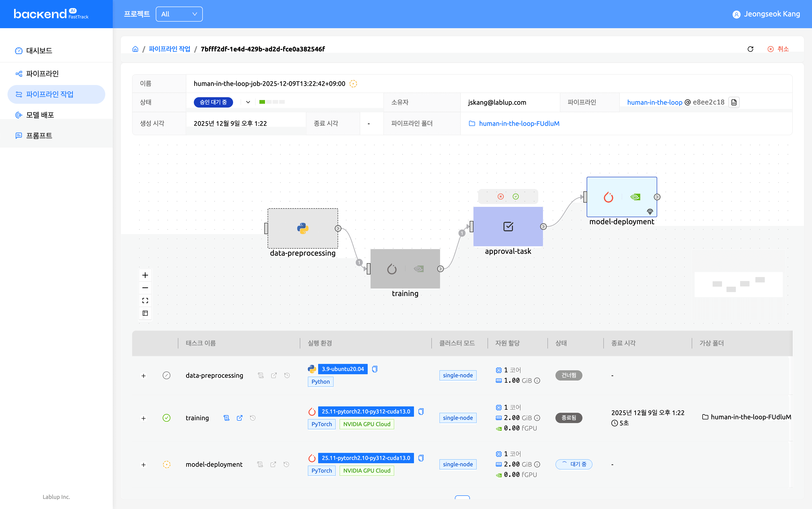Open training task logs icon
The image size is (812, 509).
tap(226, 418)
